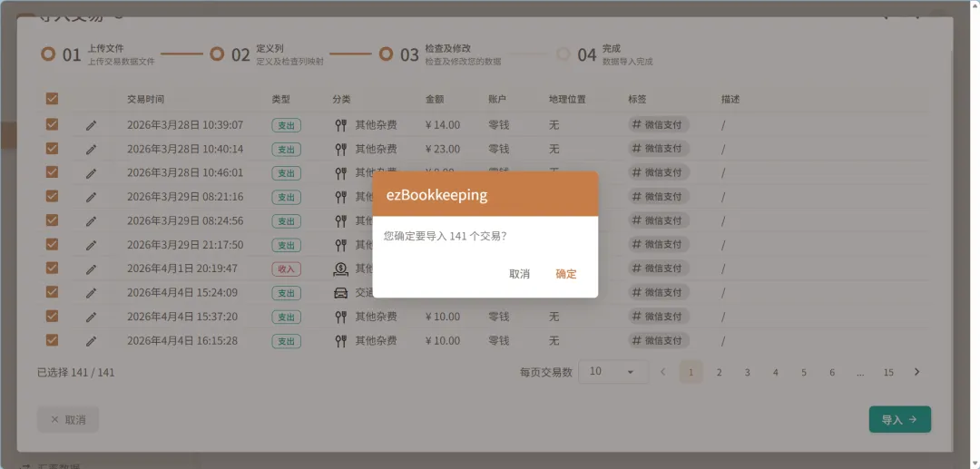Edit the transaction at 2026年3月28日 10:39:07 via pencil
This screenshot has width=980, height=469.
(92, 125)
